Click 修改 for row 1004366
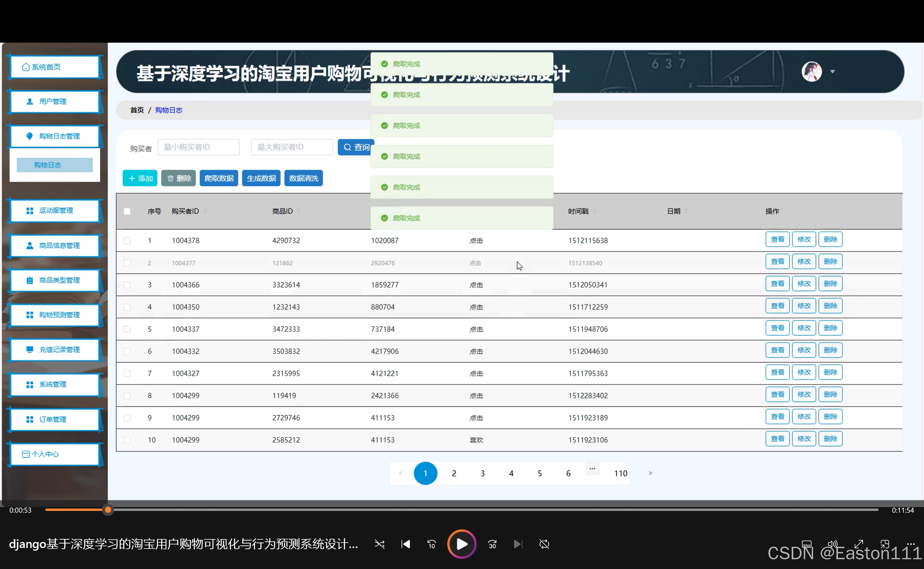924x569 pixels. pos(804,284)
